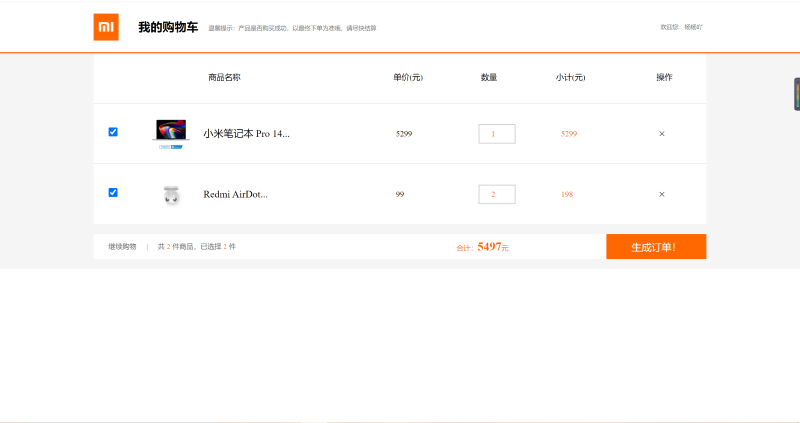Click the dark side widget at right edge
This screenshot has width=800, height=423.
click(797, 94)
